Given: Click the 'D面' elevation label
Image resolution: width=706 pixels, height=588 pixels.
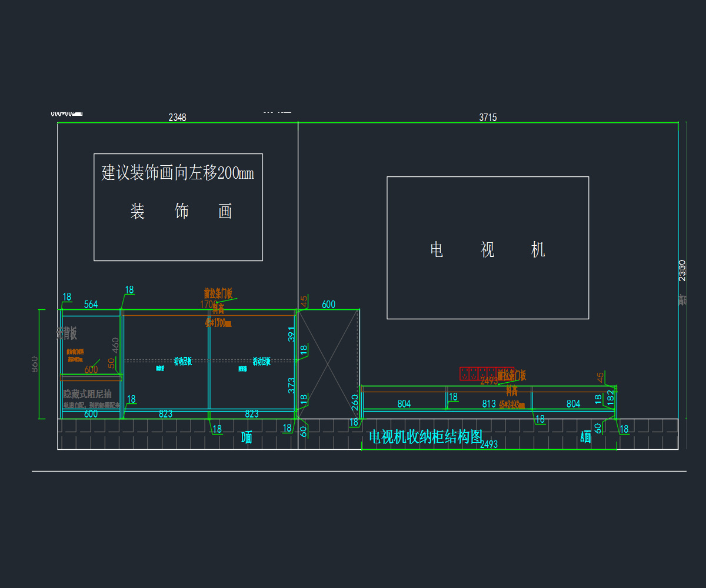Looking at the screenshot, I should [x=247, y=437].
